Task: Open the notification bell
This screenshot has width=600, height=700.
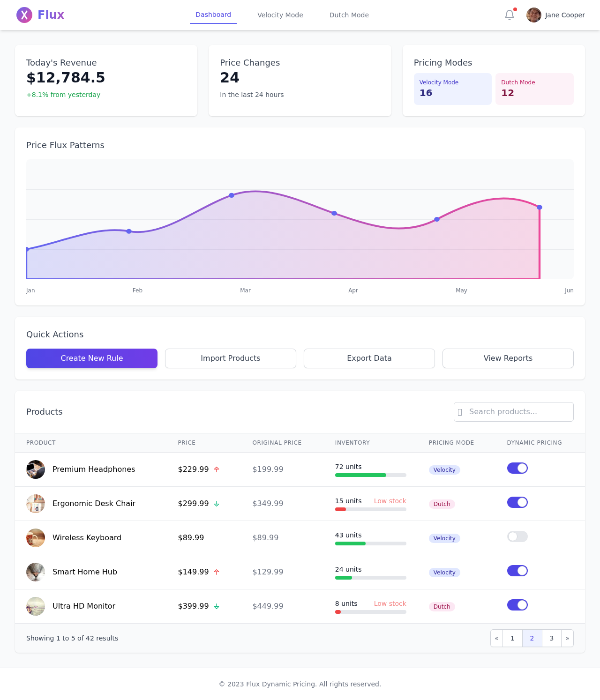Action: tap(509, 15)
